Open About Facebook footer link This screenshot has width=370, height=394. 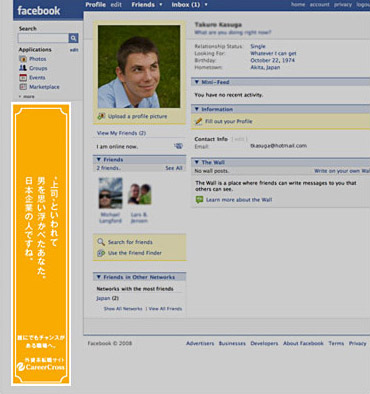(x=303, y=343)
